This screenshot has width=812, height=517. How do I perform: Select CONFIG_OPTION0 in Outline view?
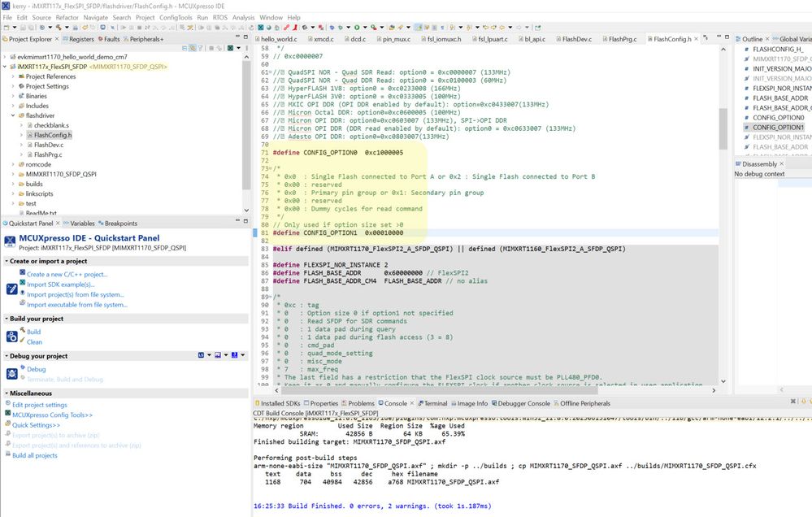pyautogui.click(x=778, y=118)
